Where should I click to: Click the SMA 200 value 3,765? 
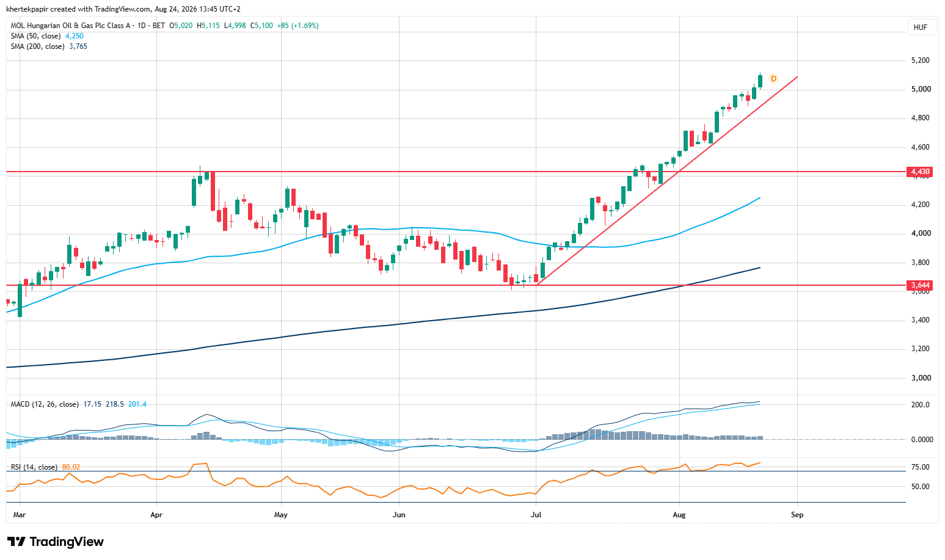click(x=78, y=46)
